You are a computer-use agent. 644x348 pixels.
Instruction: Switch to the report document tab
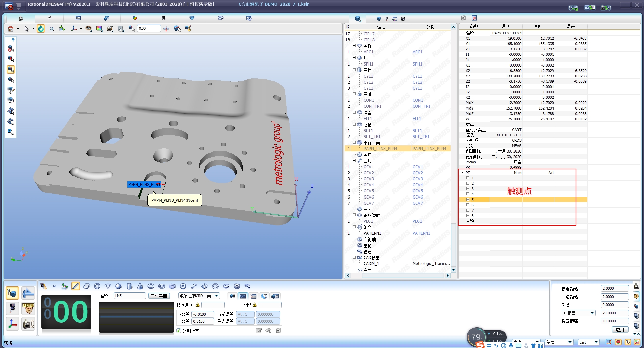coord(49,18)
